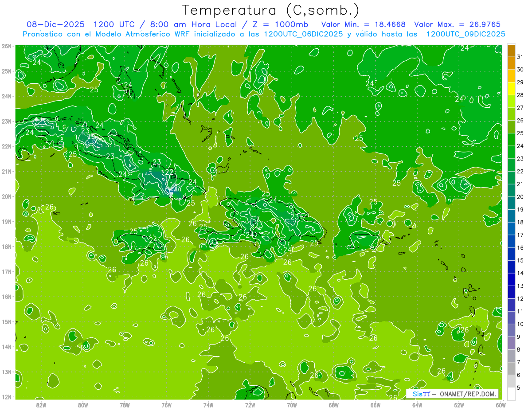Click the legend value "15"
The image size is (532, 411).
tap(520, 260)
